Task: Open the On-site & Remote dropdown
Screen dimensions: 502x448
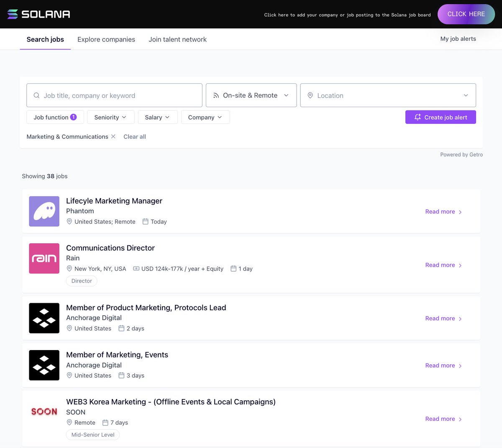Action: click(x=251, y=95)
